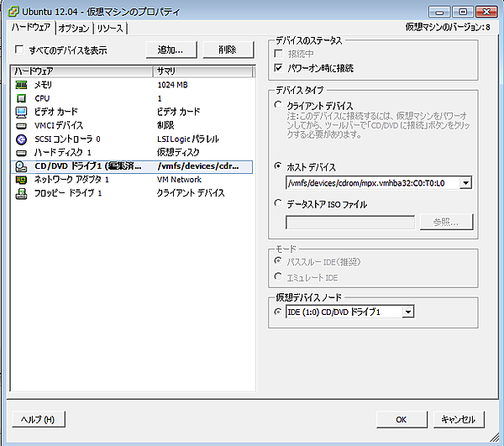Minimize the properties window
The height and width of the screenshot is (446, 504).
click(439, 12)
